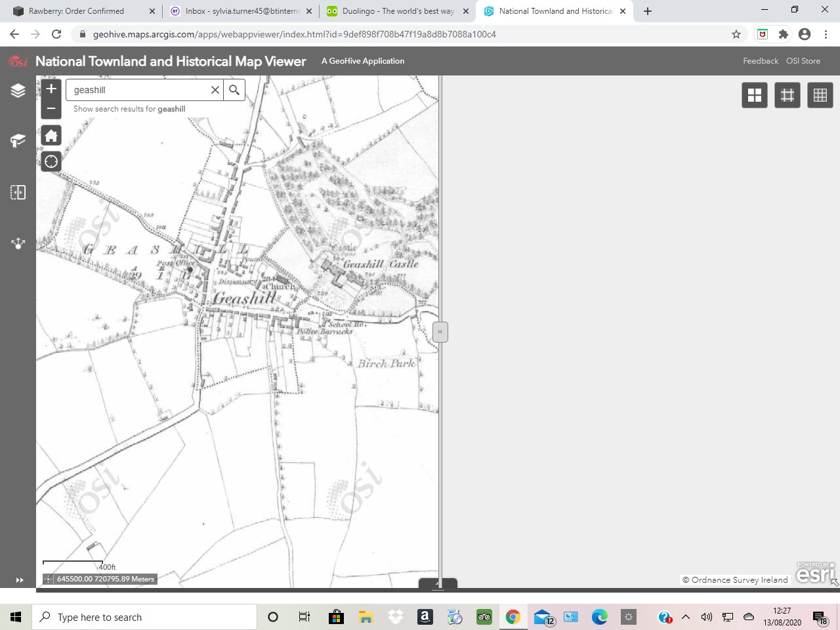Open the Share widget
840x630 pixels.
pyautogui.click(x=18, y=243)
